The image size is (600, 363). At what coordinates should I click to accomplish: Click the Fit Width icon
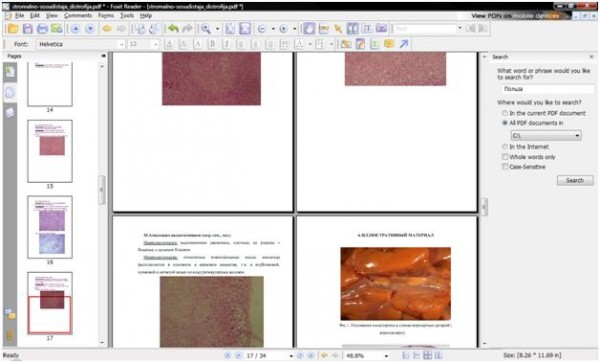(245, 29)
